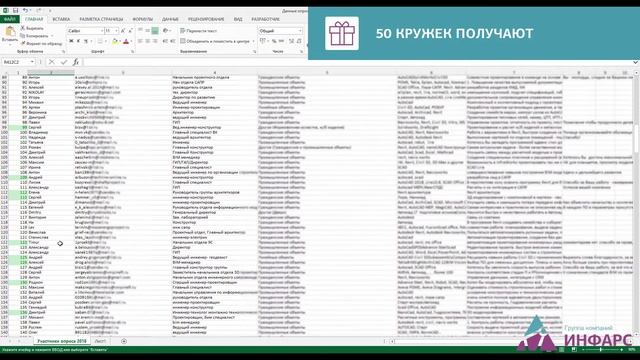The height and width of the screenshot is (360, 640).
Task: Redo the last undone action
Action: (40, 10)
